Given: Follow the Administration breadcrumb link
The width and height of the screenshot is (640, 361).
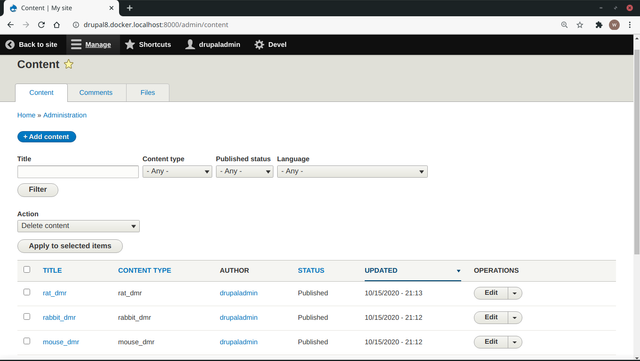Looking at the screenshot, I should pyautogui.click(x=65, y=115).
